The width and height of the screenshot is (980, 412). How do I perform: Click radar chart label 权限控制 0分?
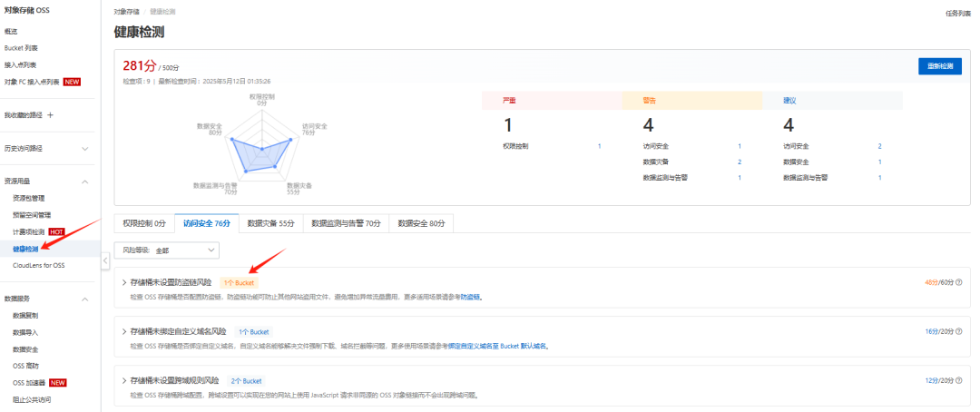pos(262,100)
